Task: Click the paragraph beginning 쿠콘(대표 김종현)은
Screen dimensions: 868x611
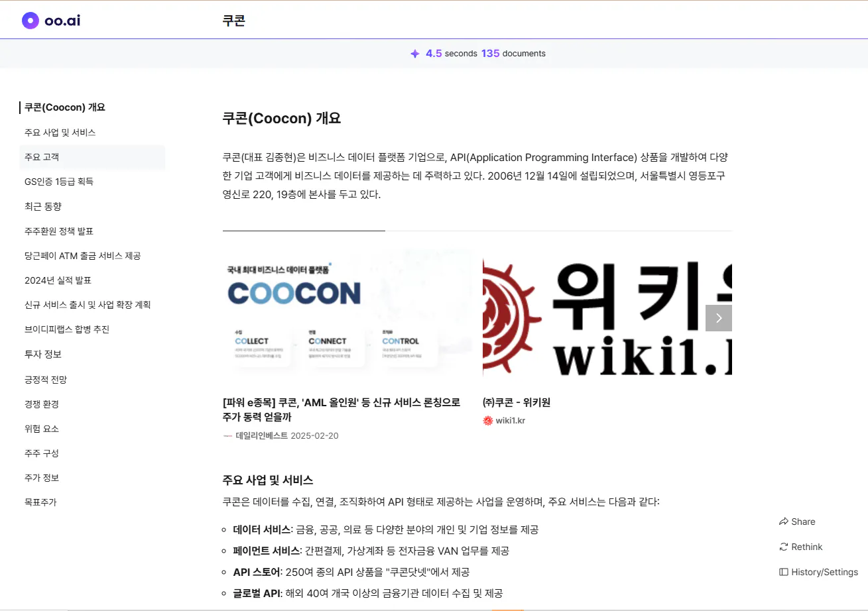Action: coord(475,176)
